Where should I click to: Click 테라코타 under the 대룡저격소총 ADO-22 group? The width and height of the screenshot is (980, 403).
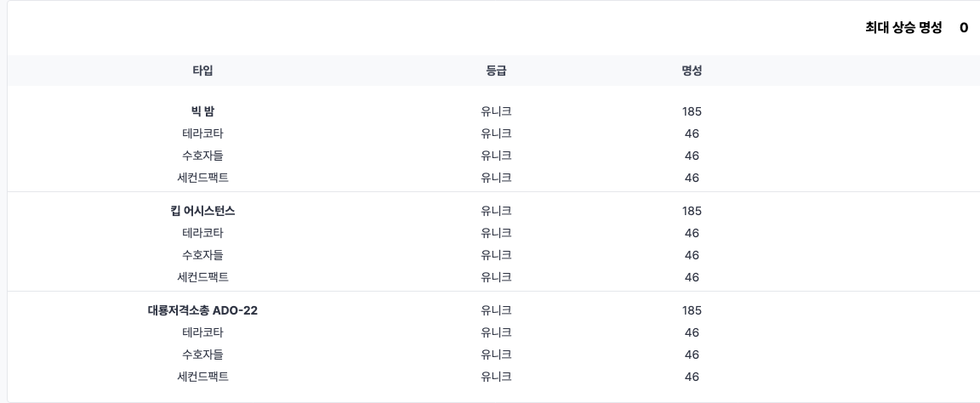click(x=202, y=332)
